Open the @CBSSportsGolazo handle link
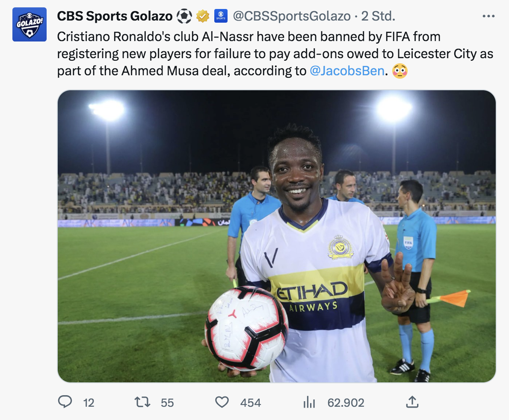Image resolution: width=509 pixels, height=420 pixels. tap(293, 16)
